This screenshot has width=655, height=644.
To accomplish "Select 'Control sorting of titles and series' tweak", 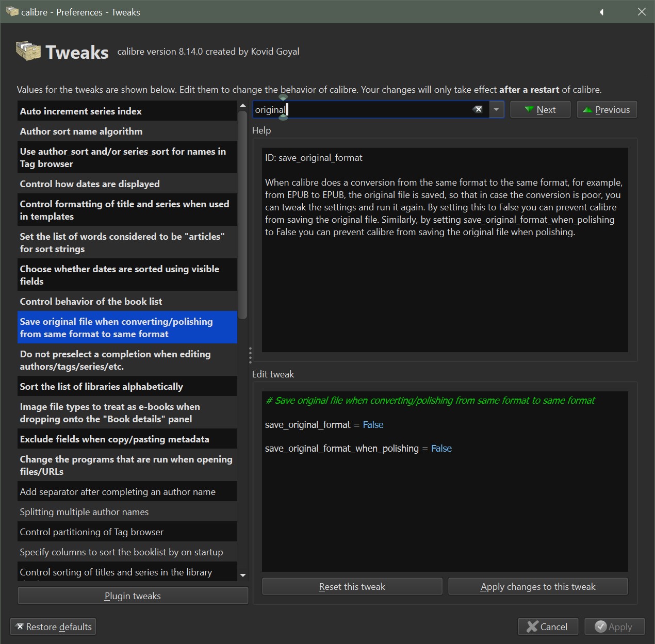I will click(x=127, y=572).
